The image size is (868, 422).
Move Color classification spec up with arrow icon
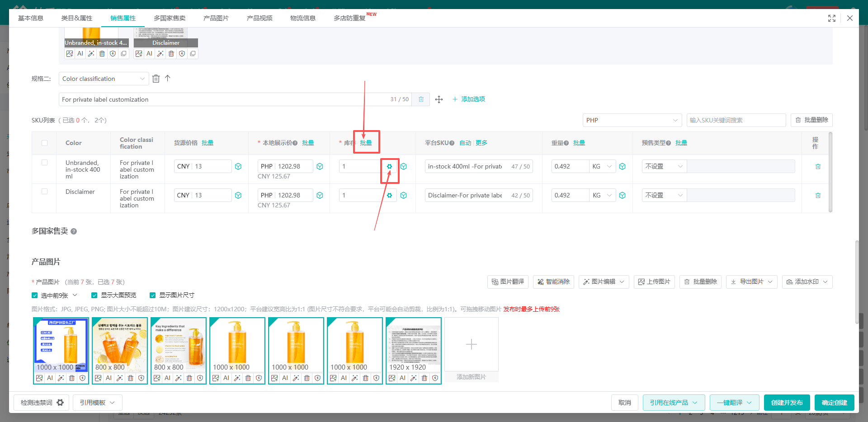(168, 78)
